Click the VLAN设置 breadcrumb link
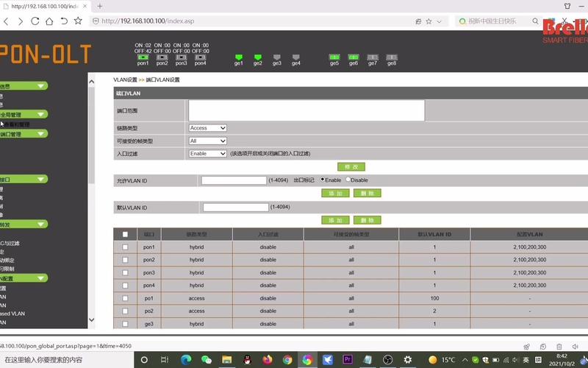 pyautogui.click(x=125, y=79)
